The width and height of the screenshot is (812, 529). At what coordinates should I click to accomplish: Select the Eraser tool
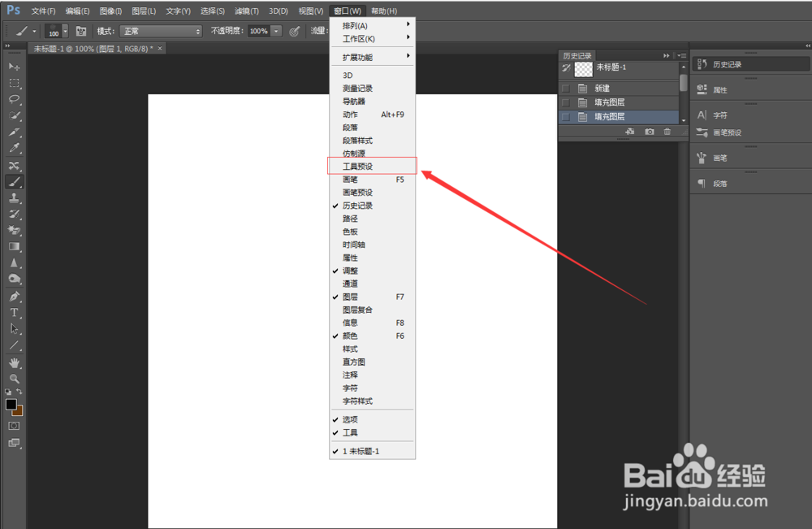[14, 230]
